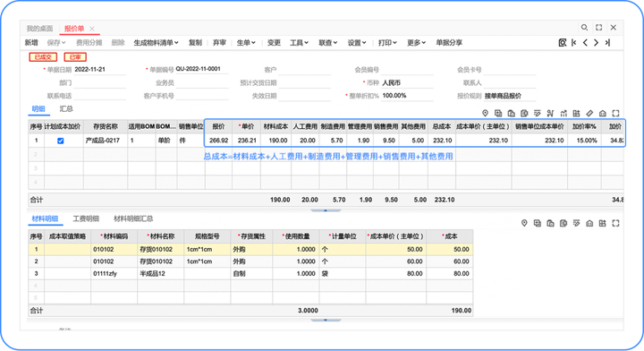Screen dimensions: 644x351
Task: Click the locate pin icon above the quotation detail grid
Action: [x=485, y=113]
